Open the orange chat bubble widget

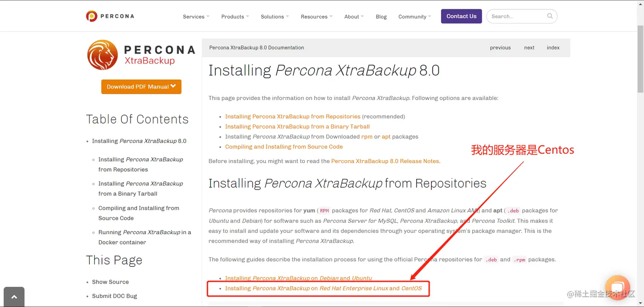click(x=617, y=288)
